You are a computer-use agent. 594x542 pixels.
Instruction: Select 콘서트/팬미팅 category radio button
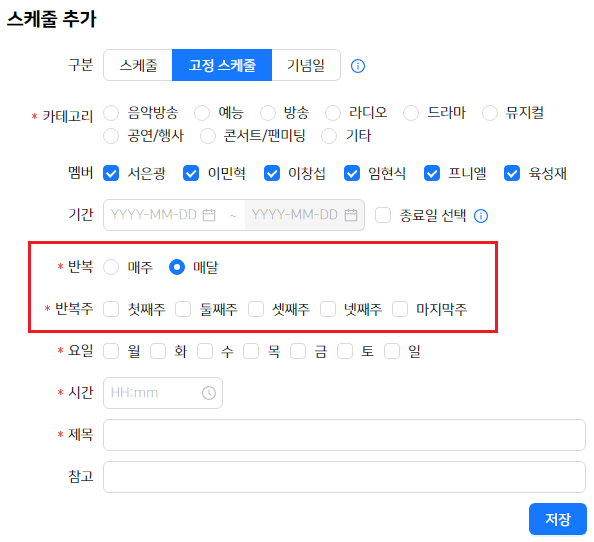(208, 136)
